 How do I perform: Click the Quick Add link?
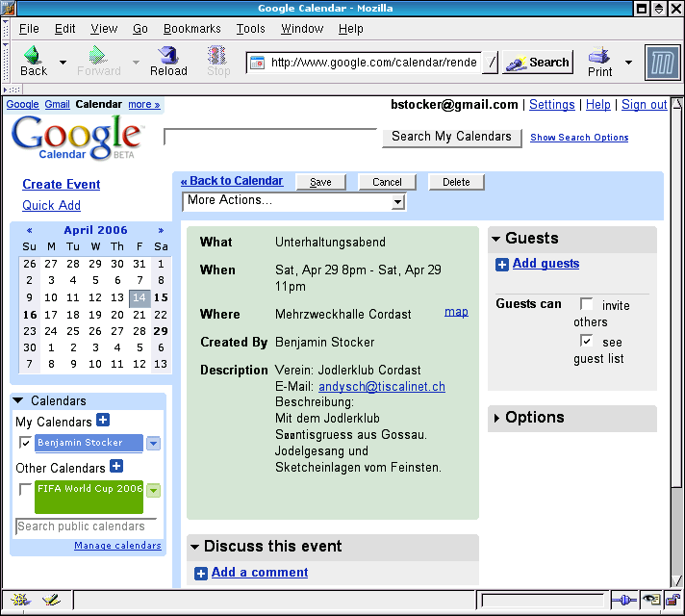pyautogui.click(x=52, y=205)
